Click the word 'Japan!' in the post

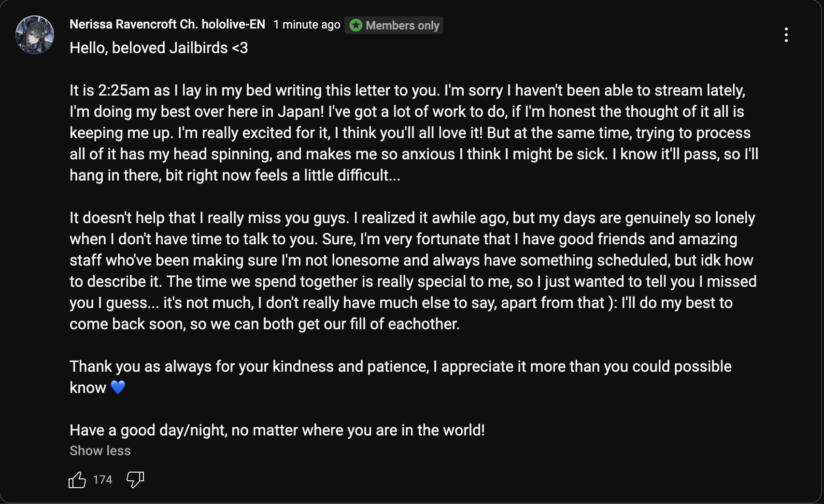click(300, 112)
